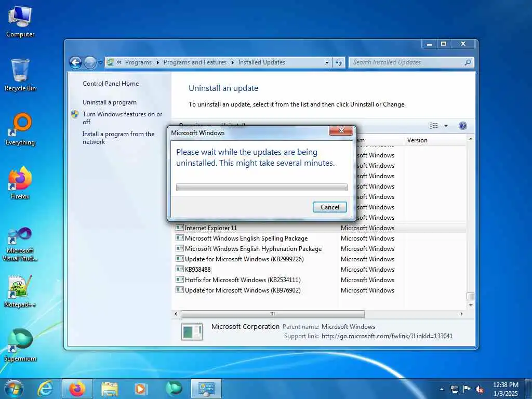Viewport: 532px width, 399px height.
Task: Select Programs in the breadcrumb
Action: point(138,62)
